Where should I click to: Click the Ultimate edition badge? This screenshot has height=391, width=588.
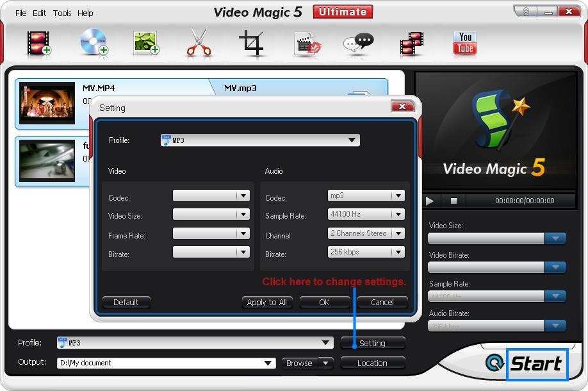click(x=343, y=12)
